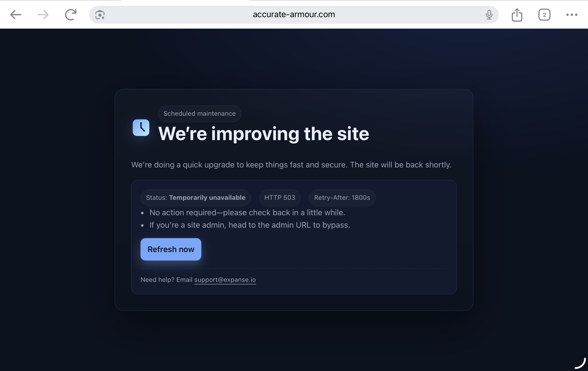This screenshot has width=588, height=371.
Task: Open the share sheet icon
Action: pos(517,15)
